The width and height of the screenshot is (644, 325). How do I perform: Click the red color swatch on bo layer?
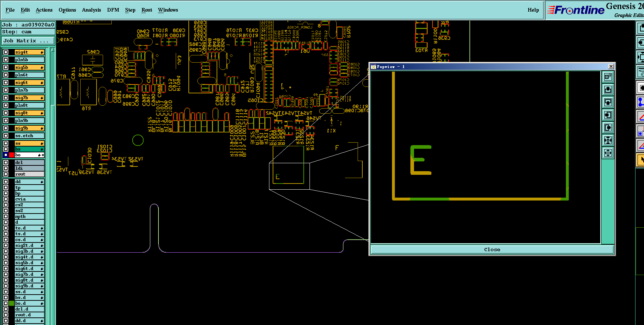[x=12, y=155]
